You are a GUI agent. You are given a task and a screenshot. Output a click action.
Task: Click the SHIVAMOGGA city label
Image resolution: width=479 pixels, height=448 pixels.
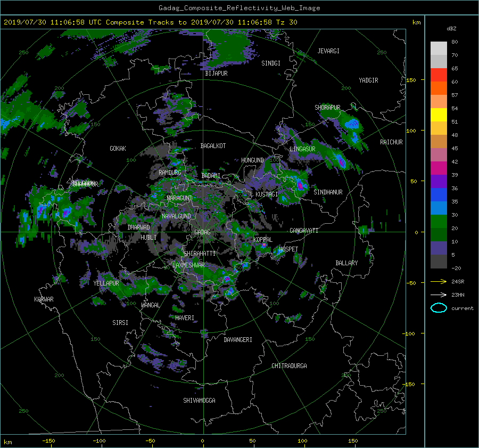click(x=199, y=400)
